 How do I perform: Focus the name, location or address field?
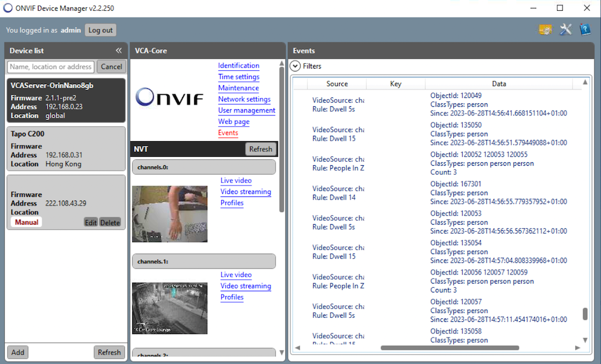pyautogui.click(x=50, y=67)
